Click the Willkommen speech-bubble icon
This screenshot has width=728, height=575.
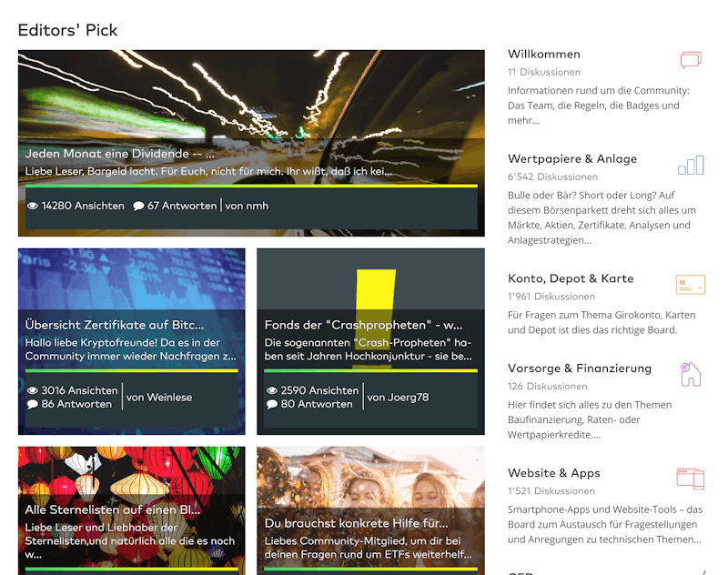click(691, 60)
